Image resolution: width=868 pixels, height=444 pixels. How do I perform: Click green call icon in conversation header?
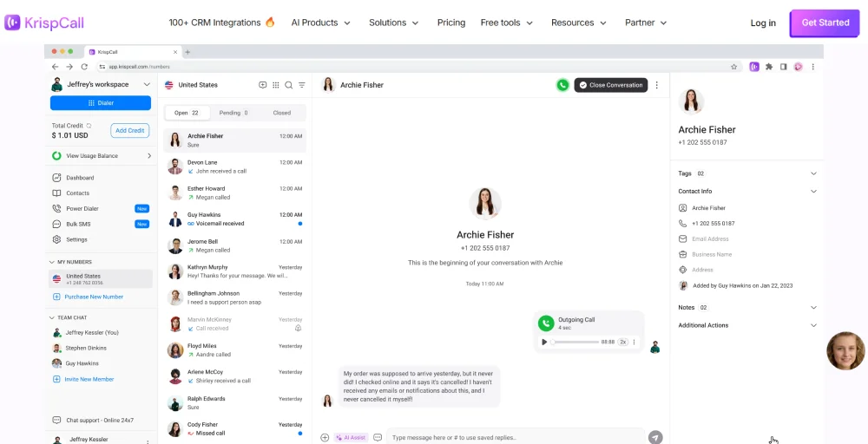tap(562, 85)
